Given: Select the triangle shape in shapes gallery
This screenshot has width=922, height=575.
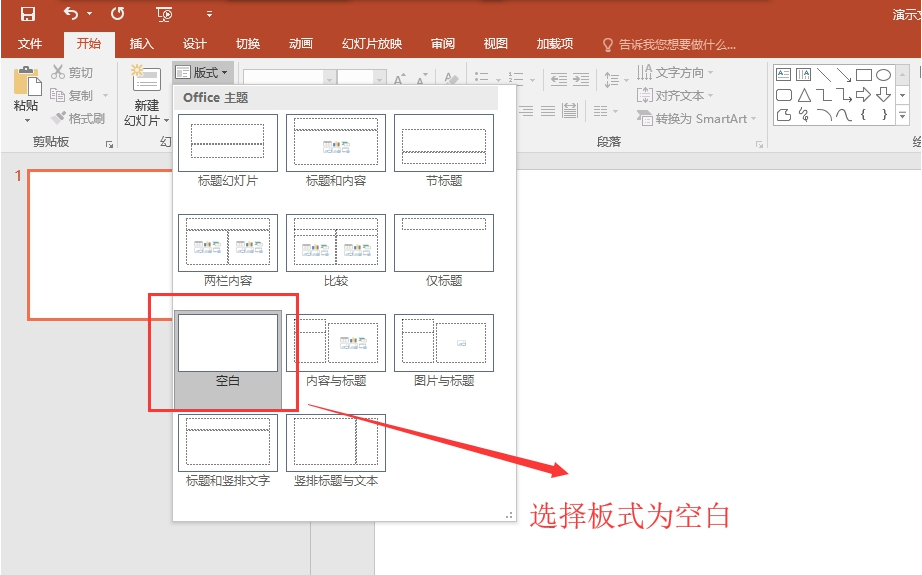Looking at the screenshot, I should (x=804, y=95).
